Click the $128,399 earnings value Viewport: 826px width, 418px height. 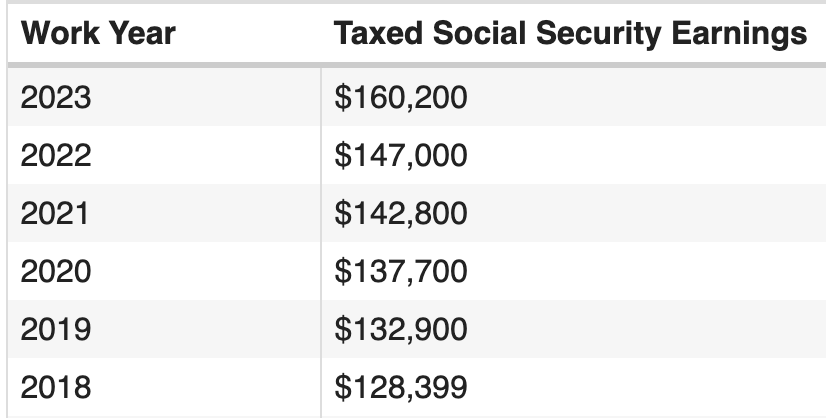tap(401, 386)
